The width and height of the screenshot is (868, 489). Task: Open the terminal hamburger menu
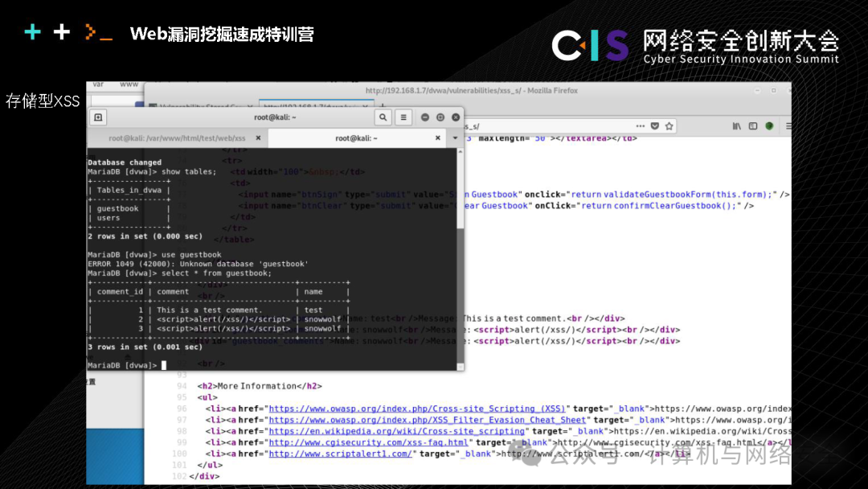coord(403,117)
